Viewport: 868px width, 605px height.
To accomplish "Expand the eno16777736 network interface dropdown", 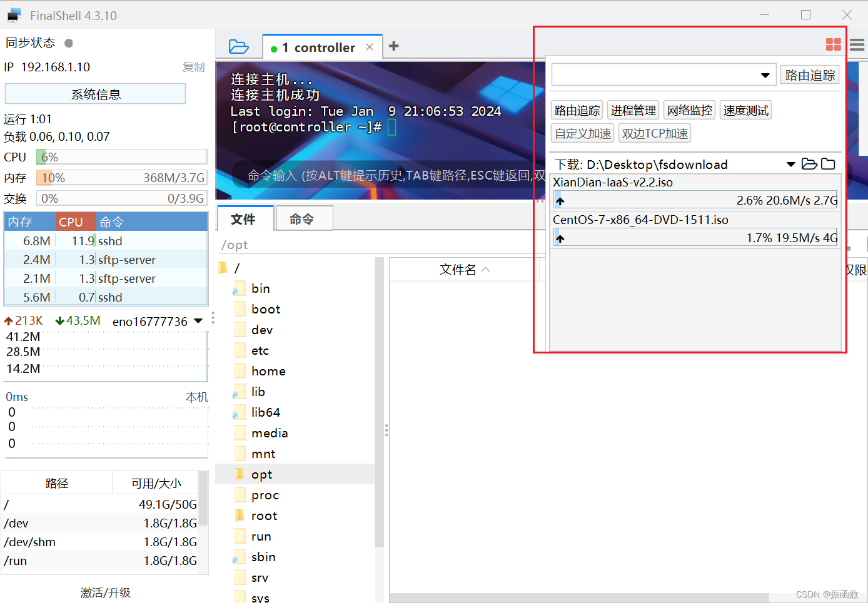I will [198, 321].
